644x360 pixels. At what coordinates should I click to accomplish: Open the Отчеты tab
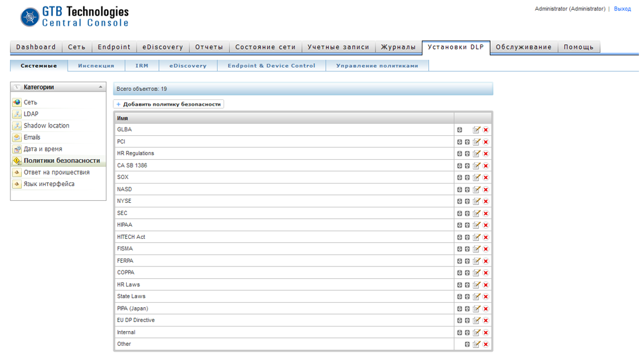[209, 47]
